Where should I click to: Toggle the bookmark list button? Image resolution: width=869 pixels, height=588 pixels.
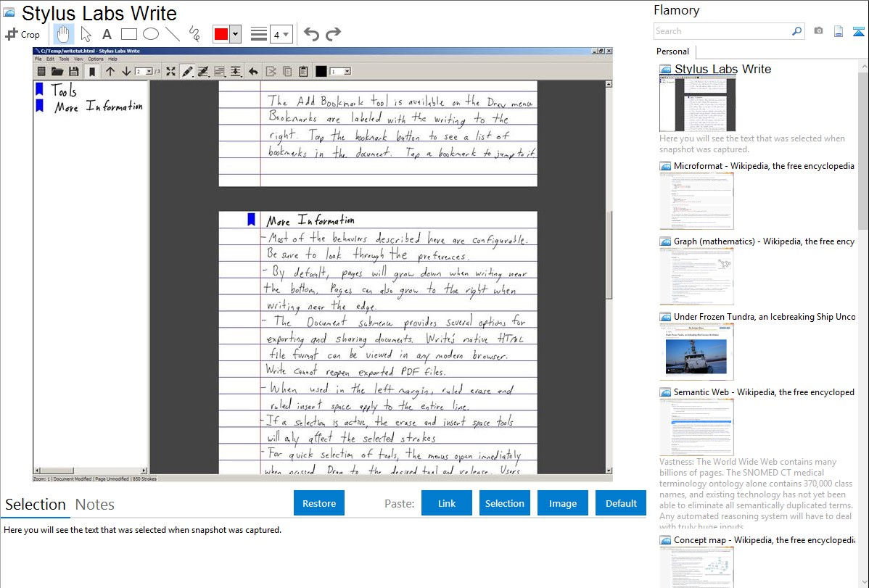[x=92, y=72]
